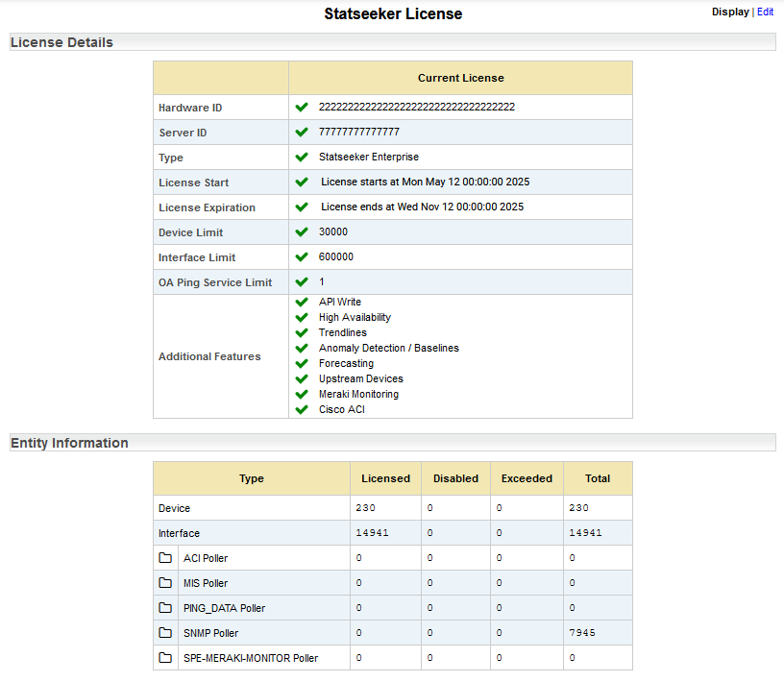Open the Edit license link

point(765,12)
